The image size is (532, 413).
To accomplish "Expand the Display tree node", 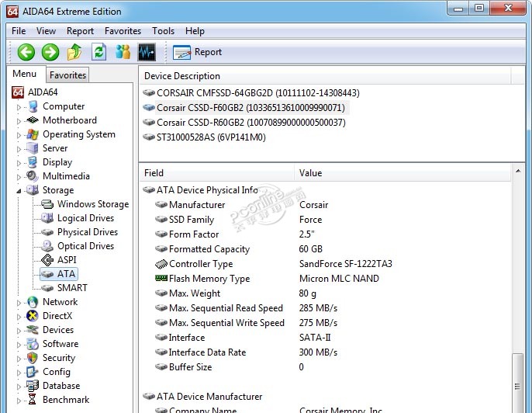I will 19,163.
